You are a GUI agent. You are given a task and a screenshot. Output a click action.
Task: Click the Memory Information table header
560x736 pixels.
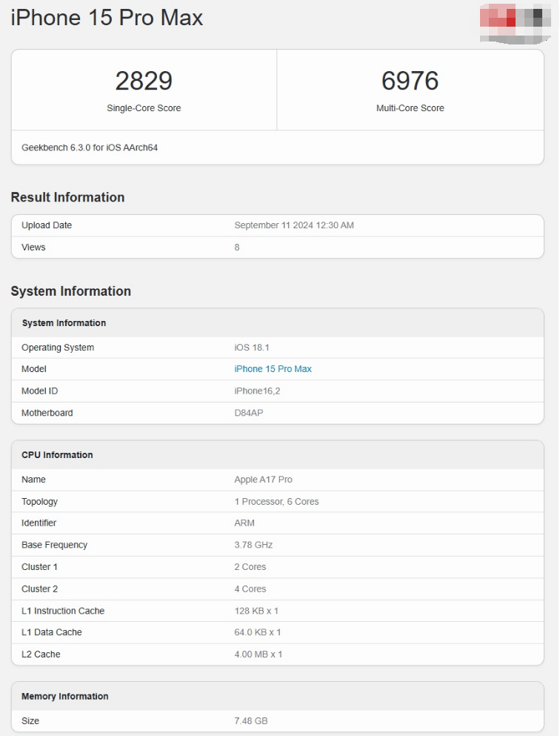pos(64,697)
